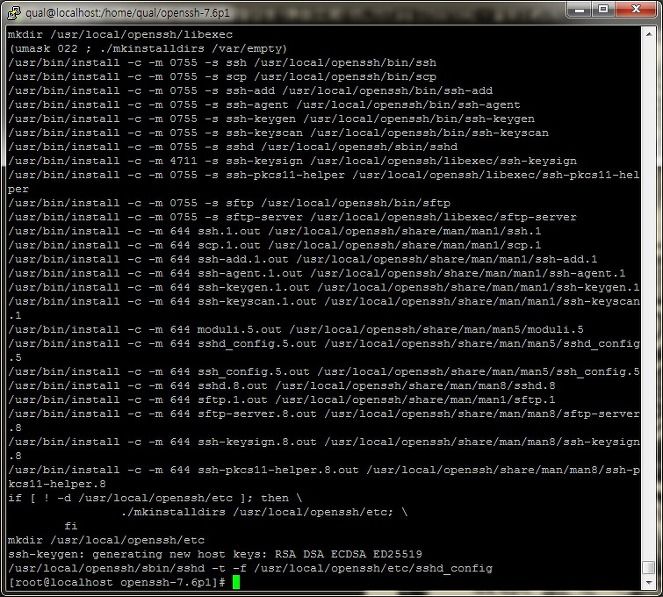Click the line installing ssh_config.5.out
The width and height of the screenshot is (663, 597).
(x=323, y=371)
